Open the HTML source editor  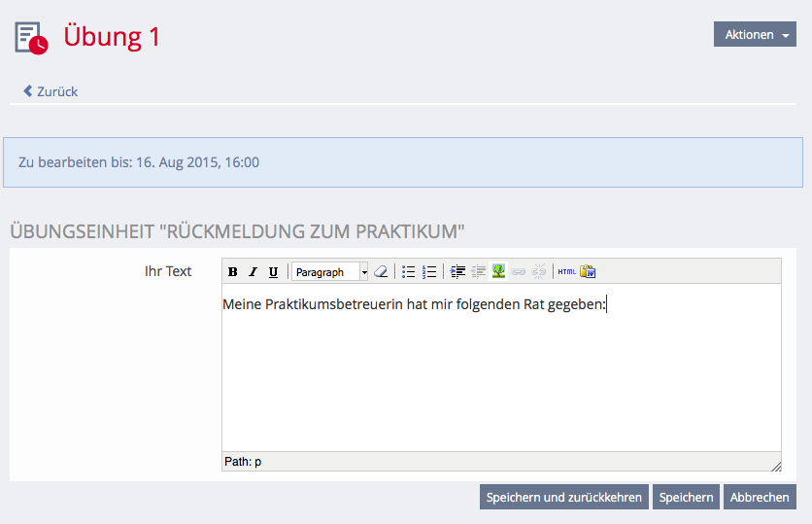point(566,271)
